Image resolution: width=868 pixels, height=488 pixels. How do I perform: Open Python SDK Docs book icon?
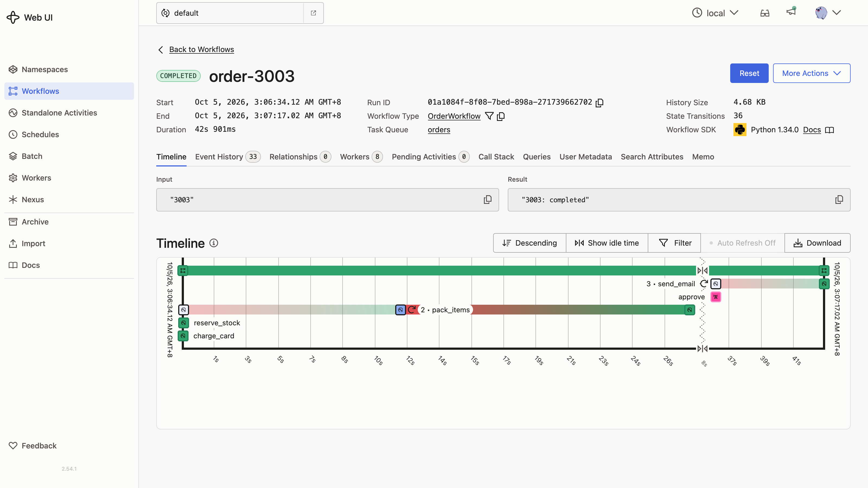829,130
